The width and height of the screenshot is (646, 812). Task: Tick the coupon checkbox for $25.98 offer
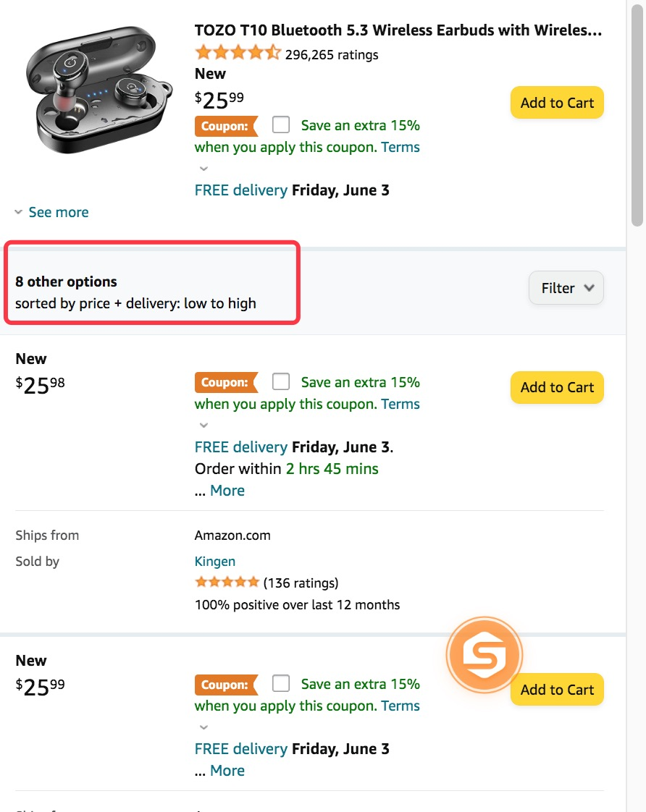click(281, 381)
